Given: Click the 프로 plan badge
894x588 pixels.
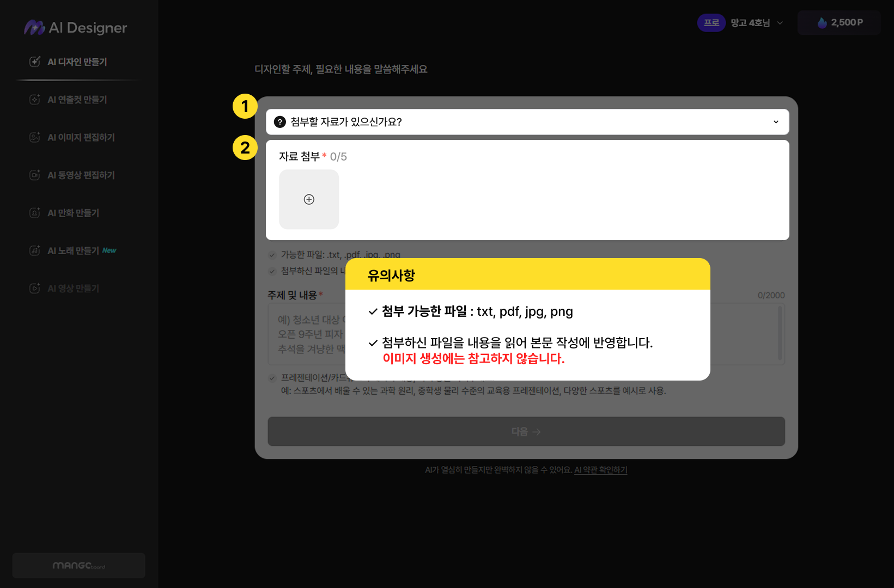Looking at the screenshot, I should coord(711,22).
